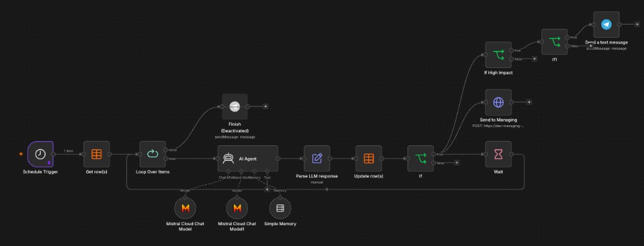Click 'Finish (Deactivated)' label text

(x=235, y=127)
